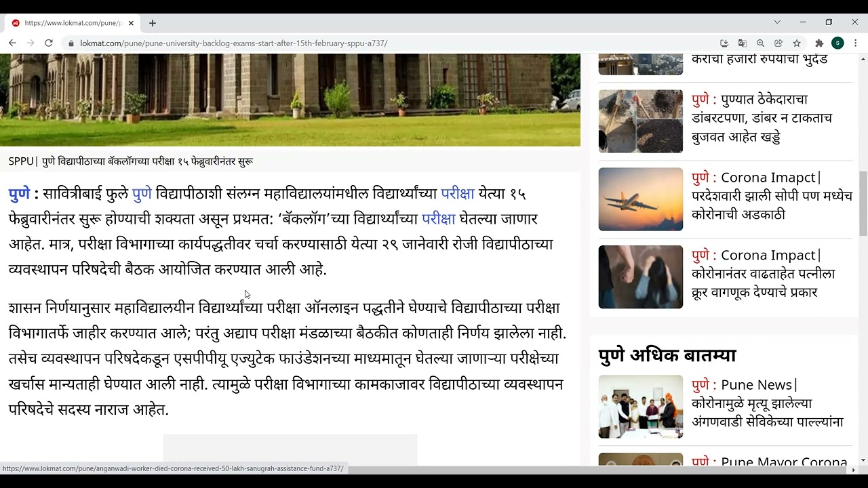View site information padlock icon
This screenshot has width=868, height=488.
click(x=71, y=43)
